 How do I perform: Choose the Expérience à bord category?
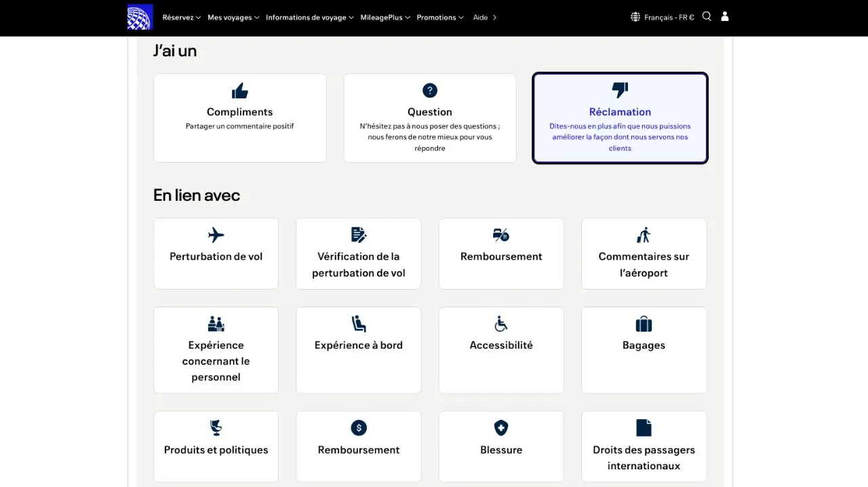[x=359, y=349]
